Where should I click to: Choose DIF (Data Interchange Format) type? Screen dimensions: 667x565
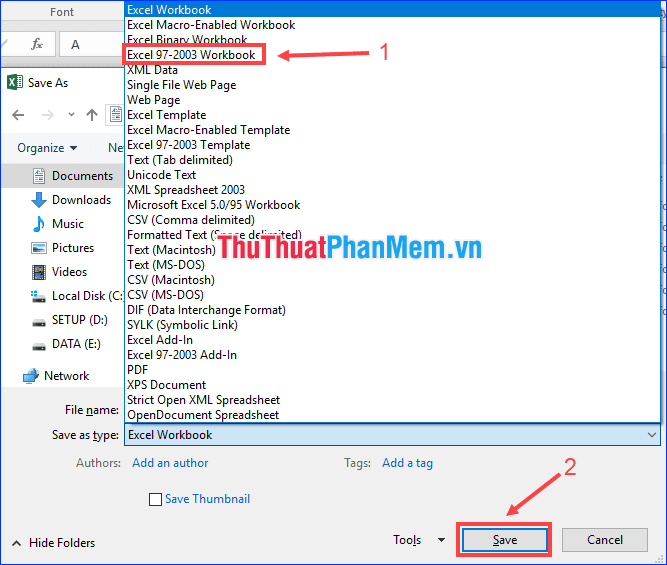tap(392, 310)
